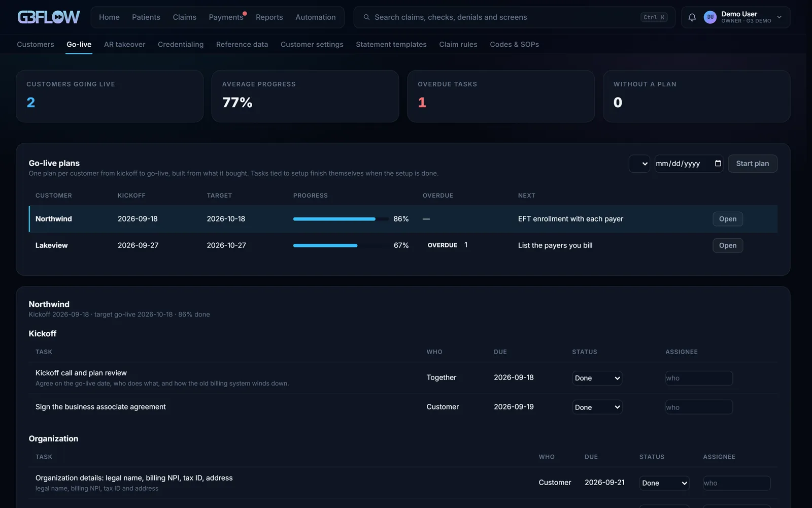
Task: Switch to the Codes & SOPs tab
Action: coord(514,44)
